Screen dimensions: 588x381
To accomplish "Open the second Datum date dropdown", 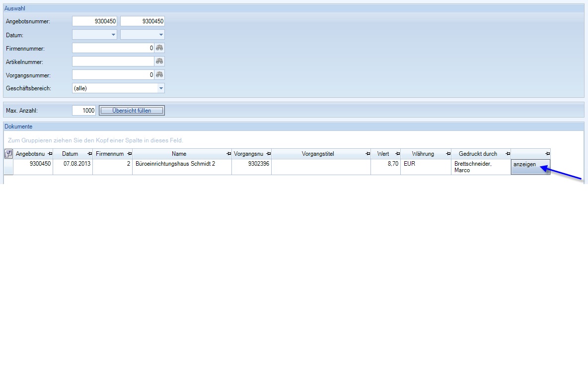I will (161, 35).
